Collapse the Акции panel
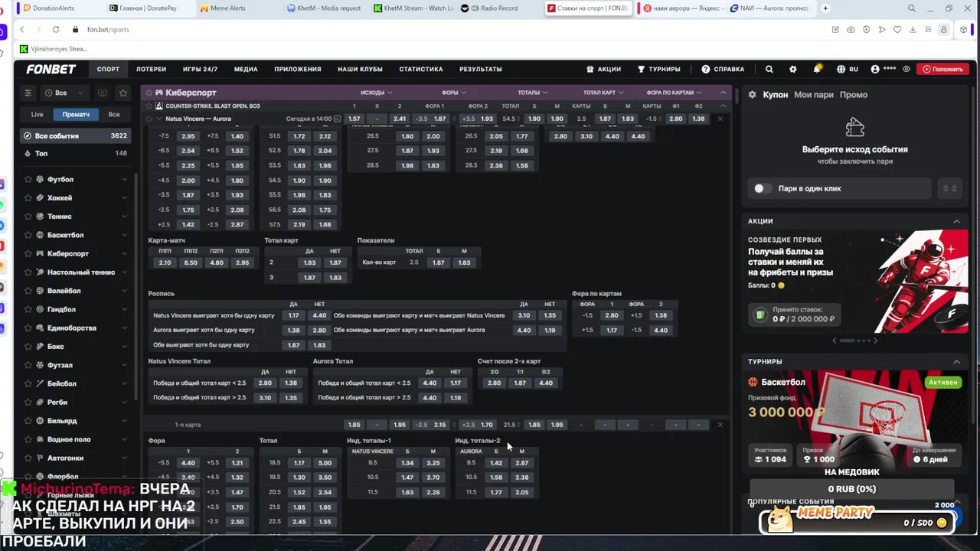 click(956, 221)
